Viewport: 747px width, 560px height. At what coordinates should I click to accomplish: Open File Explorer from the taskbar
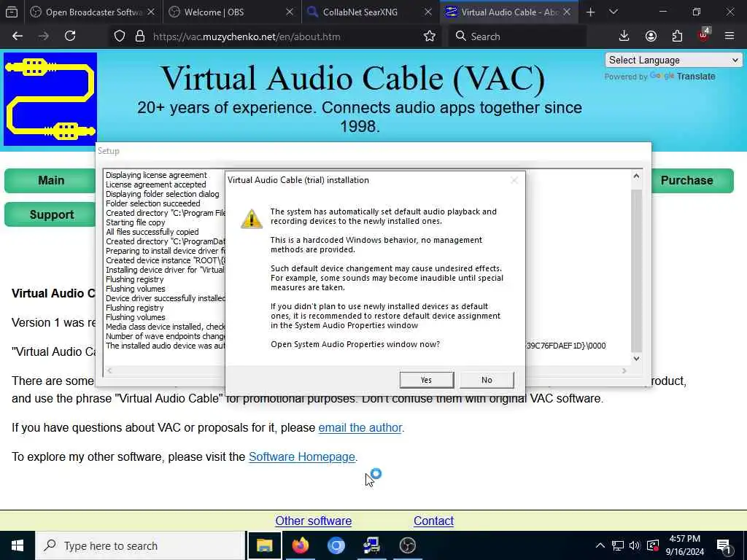point(264,545)
